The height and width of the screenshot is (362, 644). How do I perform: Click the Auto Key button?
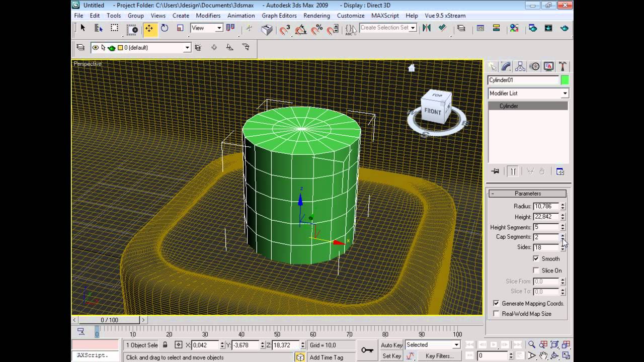(392, 345)
